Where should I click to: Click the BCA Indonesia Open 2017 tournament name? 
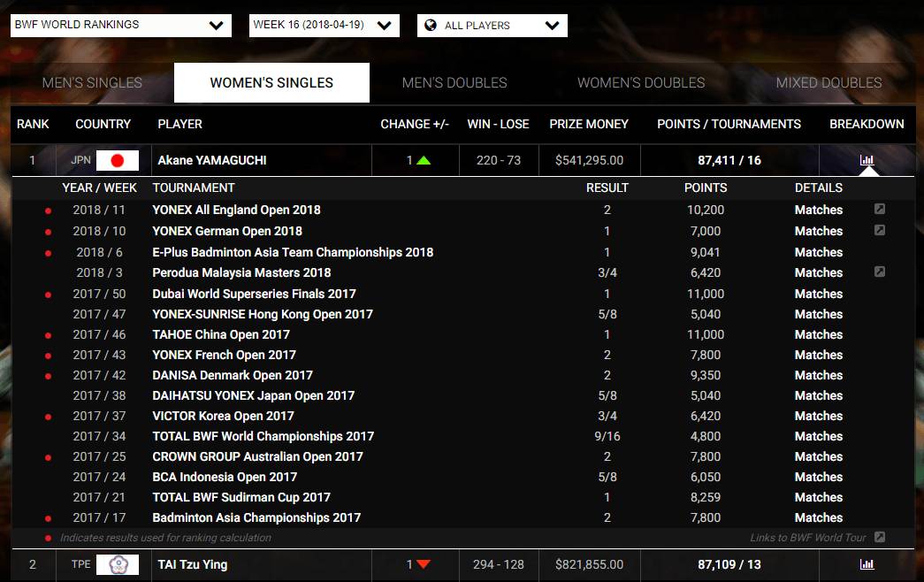[225, 477]
